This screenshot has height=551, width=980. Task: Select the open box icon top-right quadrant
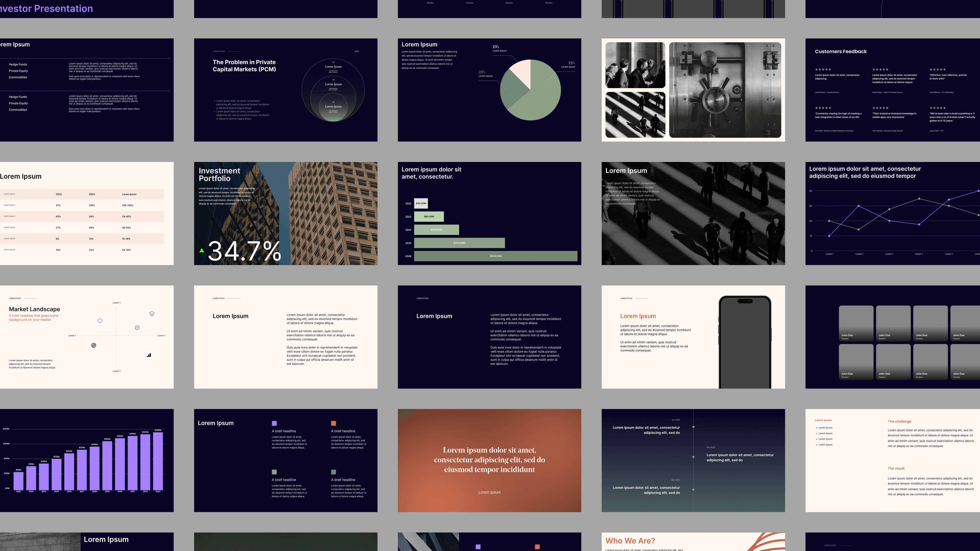152,314
